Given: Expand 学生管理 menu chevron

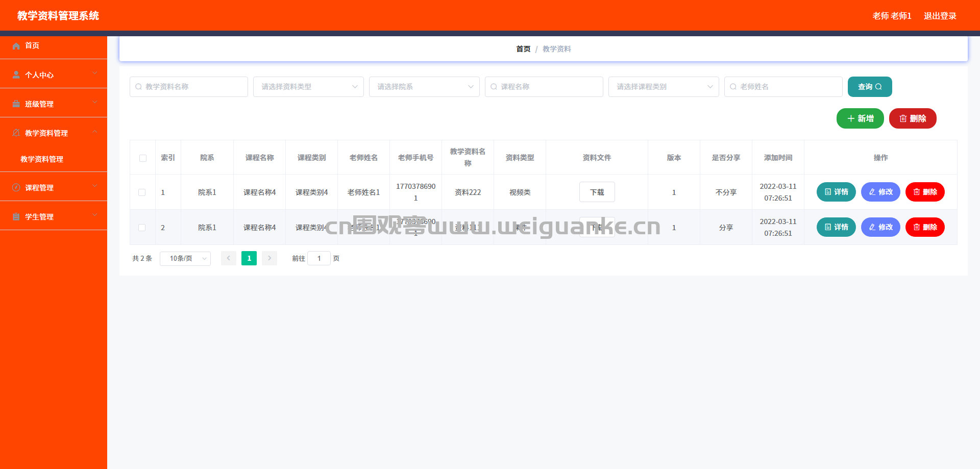Looking at the screenshot, I should 95,215.
